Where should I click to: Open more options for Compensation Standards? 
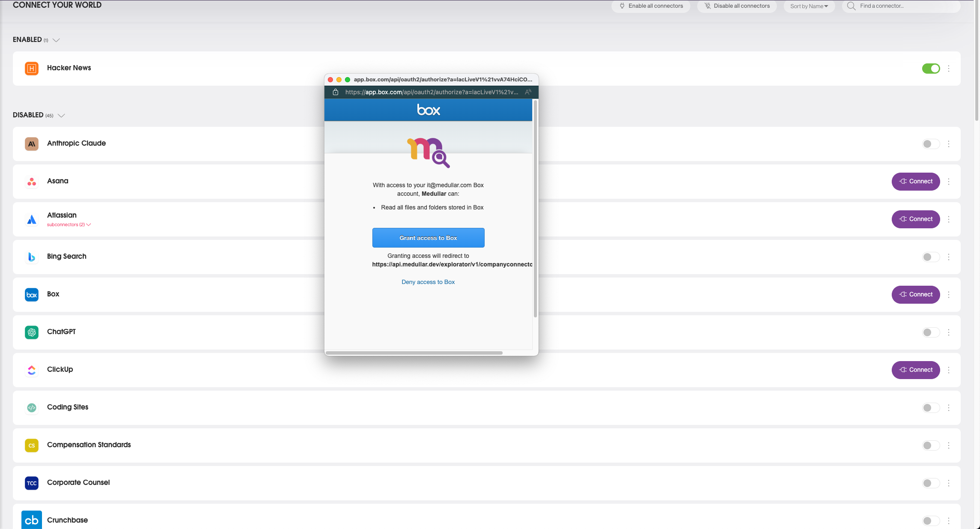click(949, 445)
